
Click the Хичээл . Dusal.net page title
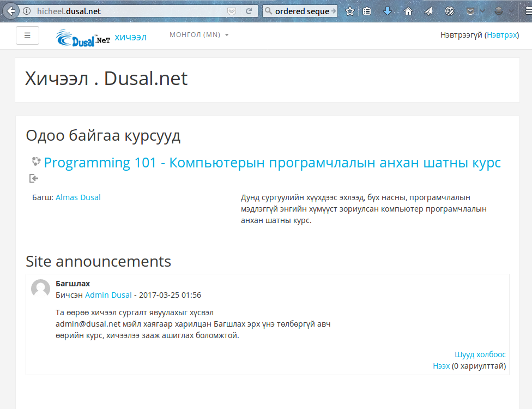(x=106, y=79)
